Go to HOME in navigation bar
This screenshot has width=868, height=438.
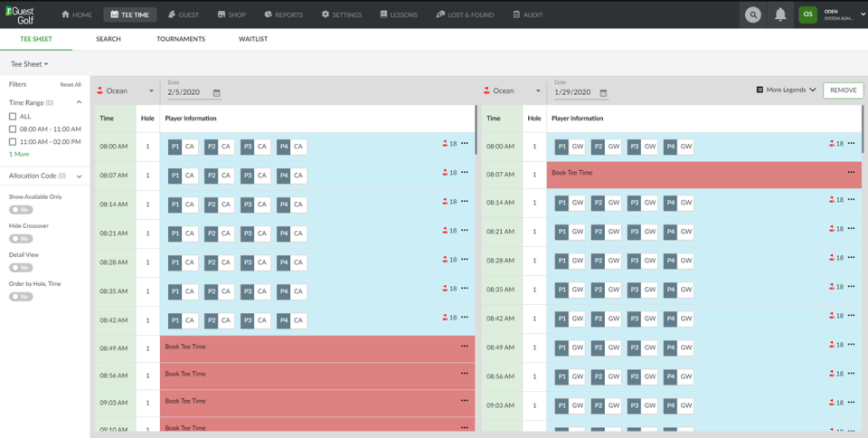click(77, 15)
